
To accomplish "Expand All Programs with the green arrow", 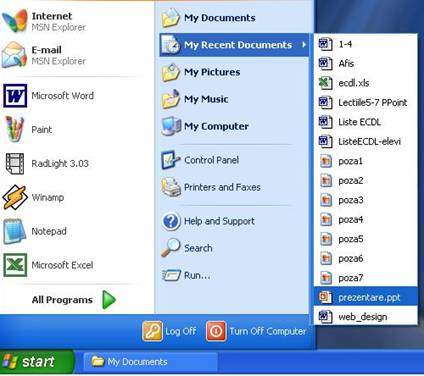I will point(109,300).
